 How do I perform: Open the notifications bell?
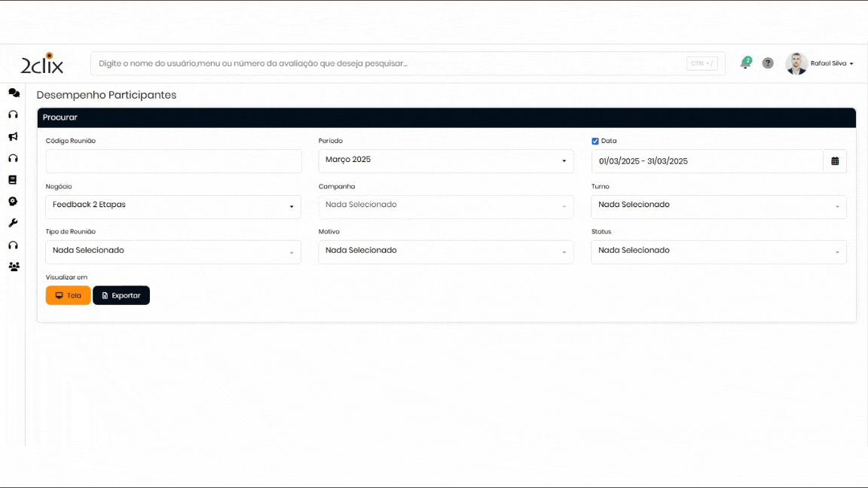(745, 63)
